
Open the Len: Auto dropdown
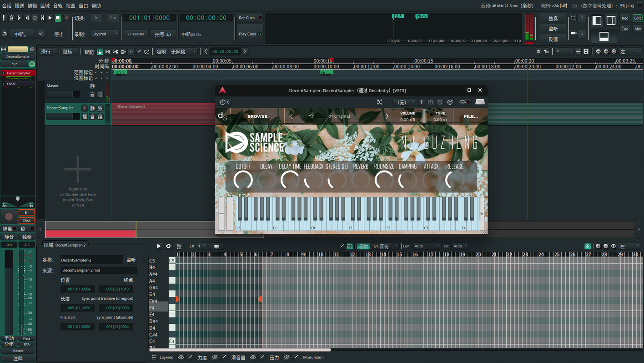click(x=426, y=246)
